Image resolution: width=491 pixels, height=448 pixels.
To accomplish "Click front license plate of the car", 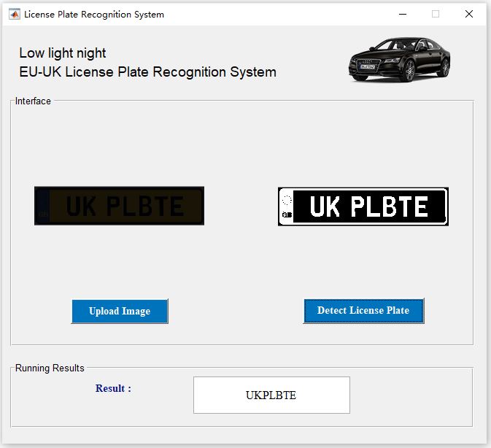I will (x=367, y=66).
